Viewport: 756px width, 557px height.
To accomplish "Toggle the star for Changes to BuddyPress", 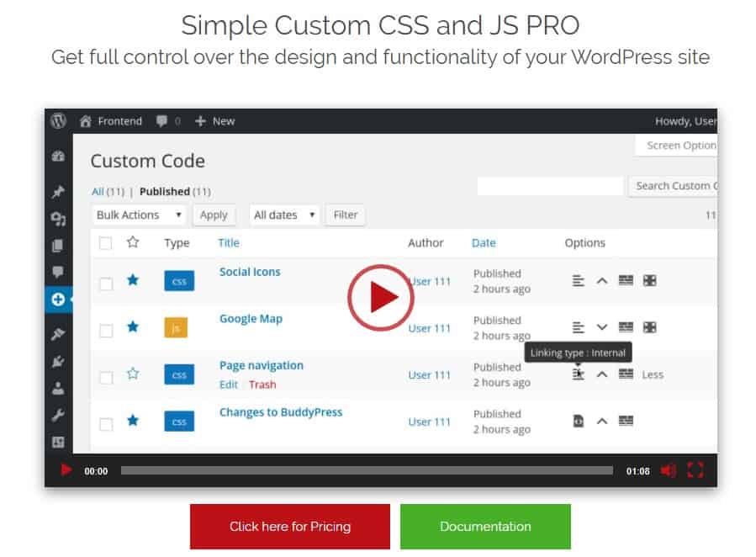I will point(133,420).
